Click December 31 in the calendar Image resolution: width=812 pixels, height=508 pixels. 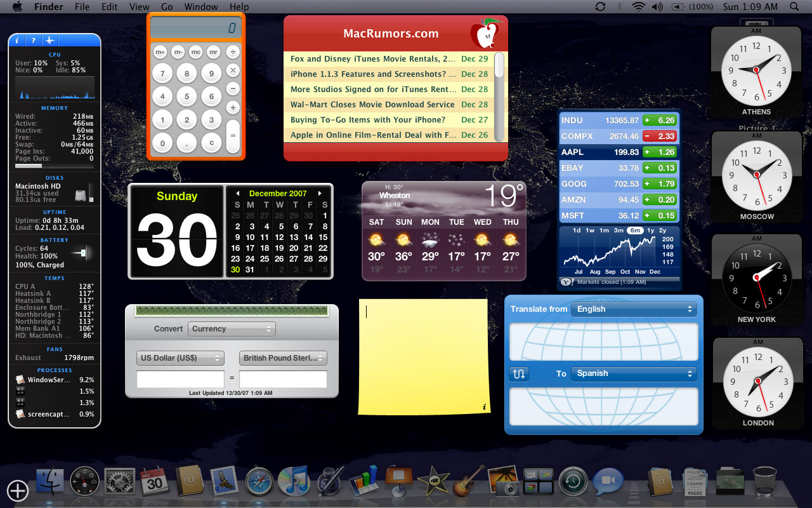(x=250, y=270)
